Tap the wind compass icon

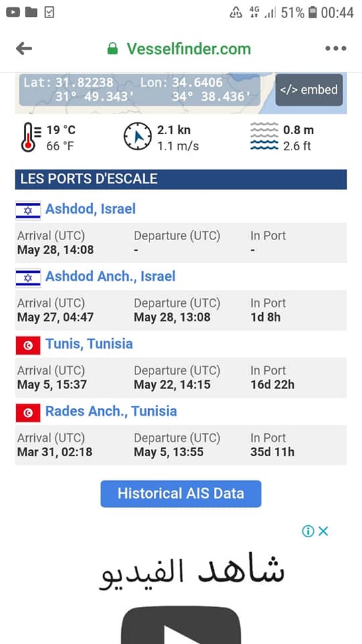[137, 138]
